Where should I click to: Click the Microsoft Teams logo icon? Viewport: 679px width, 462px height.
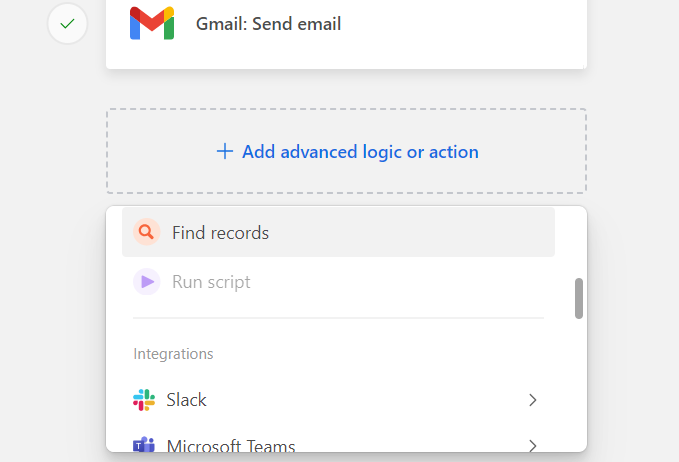pyautogui.click(x=144, y=445)
